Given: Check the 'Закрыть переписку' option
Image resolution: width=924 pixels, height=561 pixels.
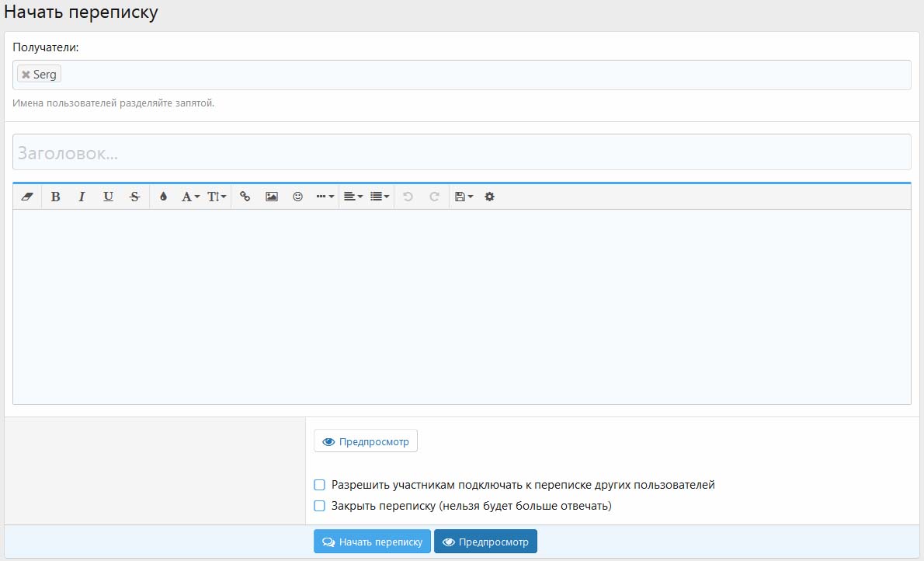Looking at the screenshot, I should point(319,506).
